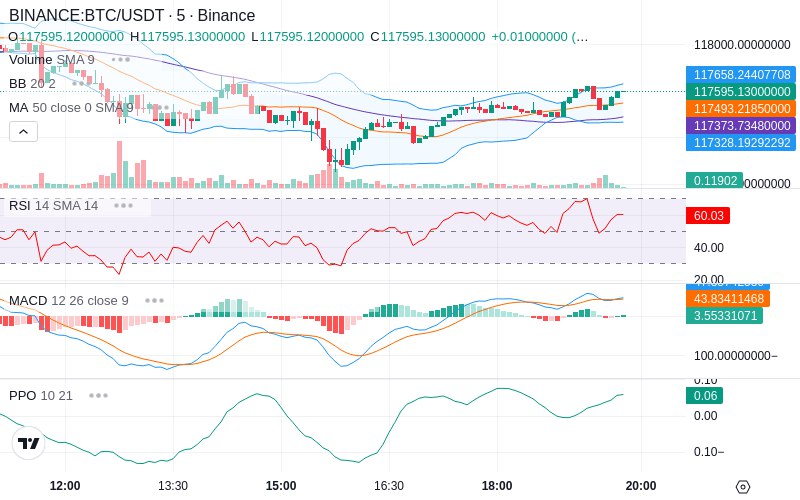The width and height of the screenshot is (800, 500).
Task: Open more options for MA 50 indicator
Action: coord(161,108)
